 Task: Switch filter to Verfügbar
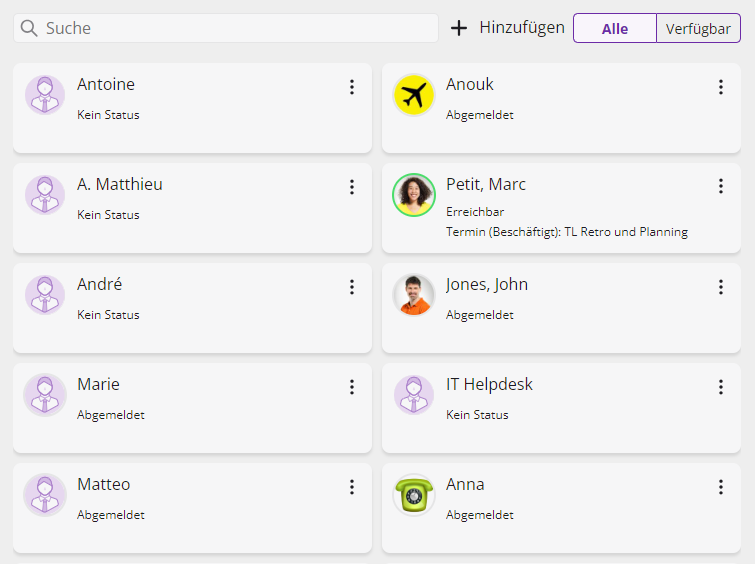698,28
